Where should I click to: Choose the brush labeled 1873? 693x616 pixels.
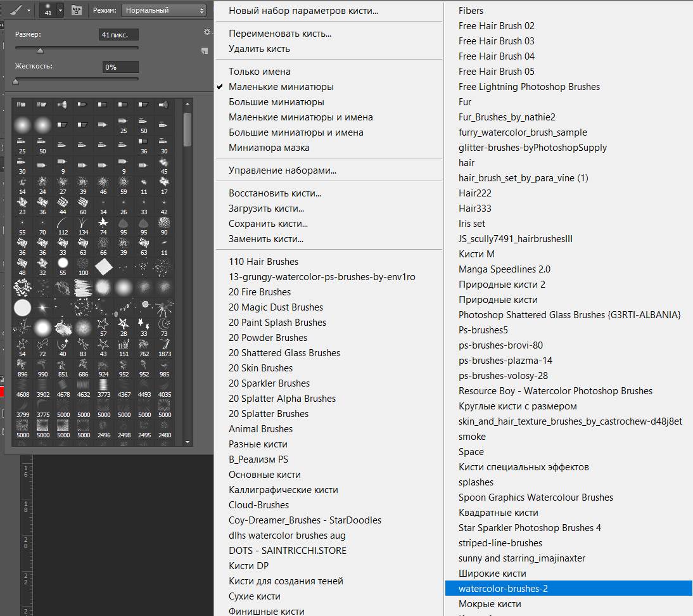point(164,347)
